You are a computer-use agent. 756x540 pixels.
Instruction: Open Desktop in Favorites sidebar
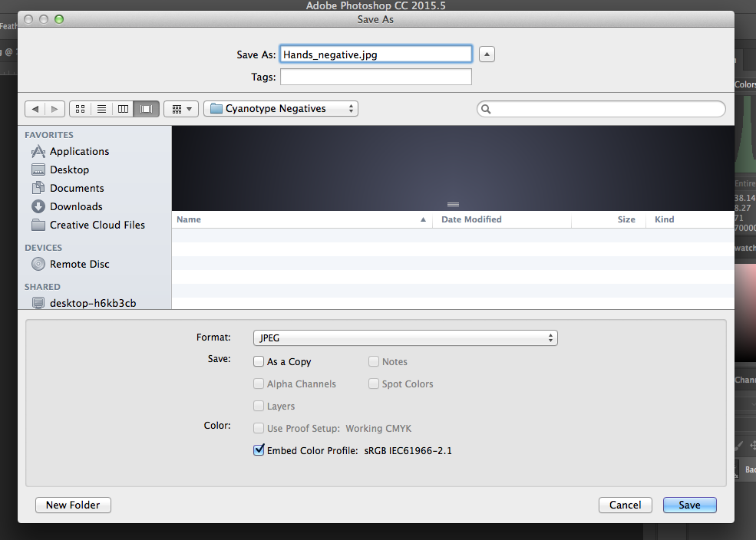[61, 170]
